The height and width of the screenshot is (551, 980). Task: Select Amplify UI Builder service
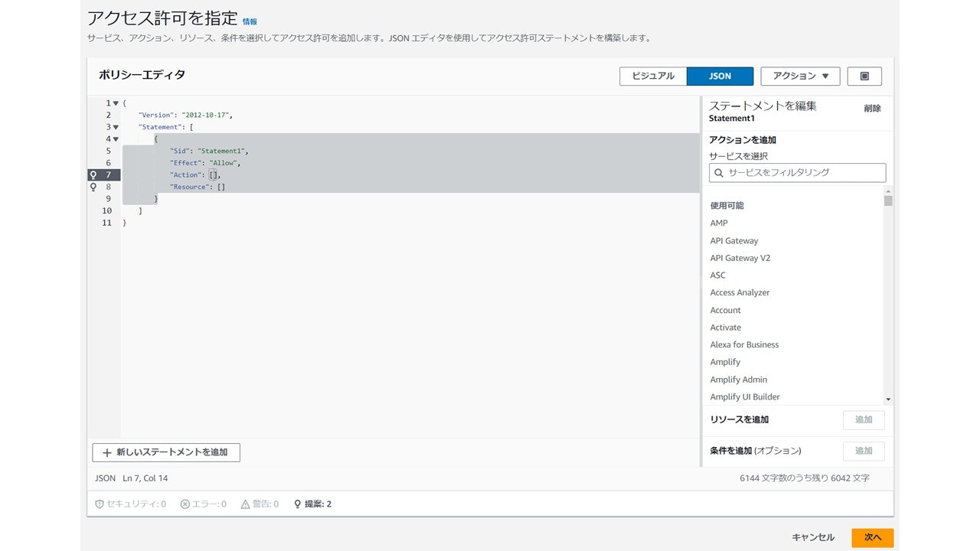[745, 397]
